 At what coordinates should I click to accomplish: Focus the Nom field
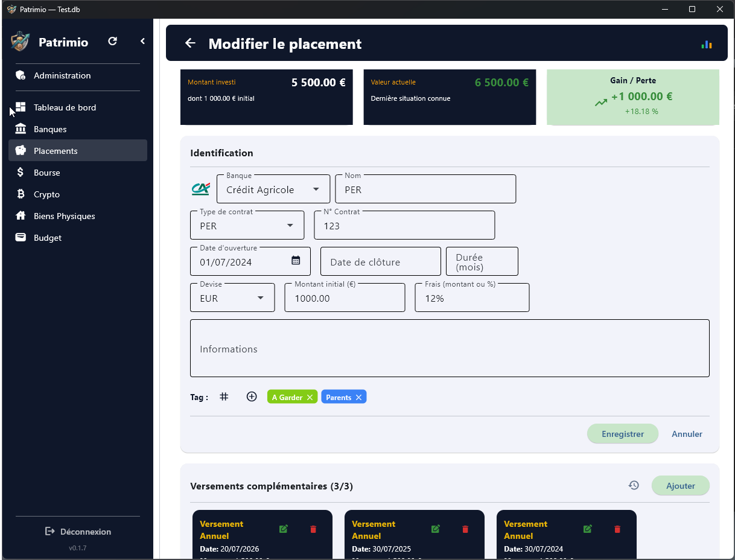pos(425,189)
